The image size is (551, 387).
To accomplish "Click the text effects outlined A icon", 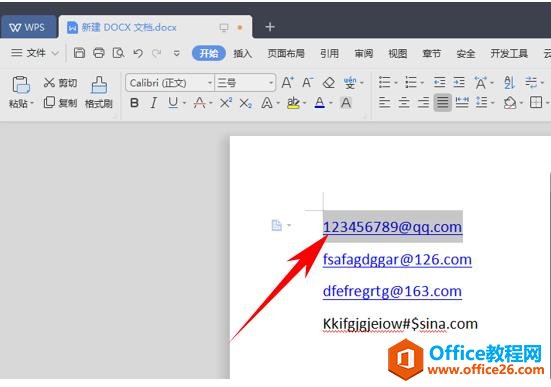I will (267, 103).
